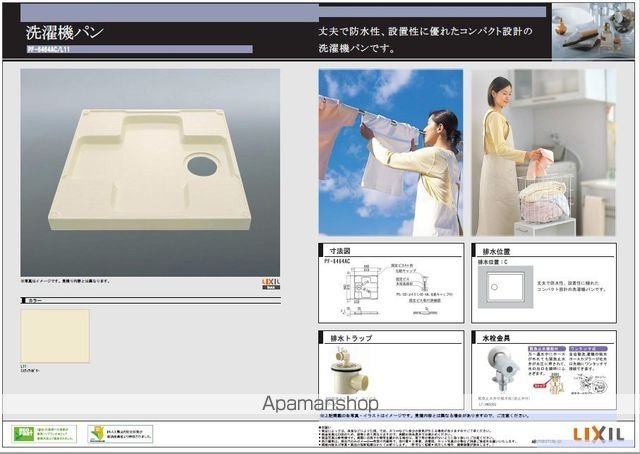Open the 排水トラップ section header
640x454 pixels.
[x=345, y=338]
